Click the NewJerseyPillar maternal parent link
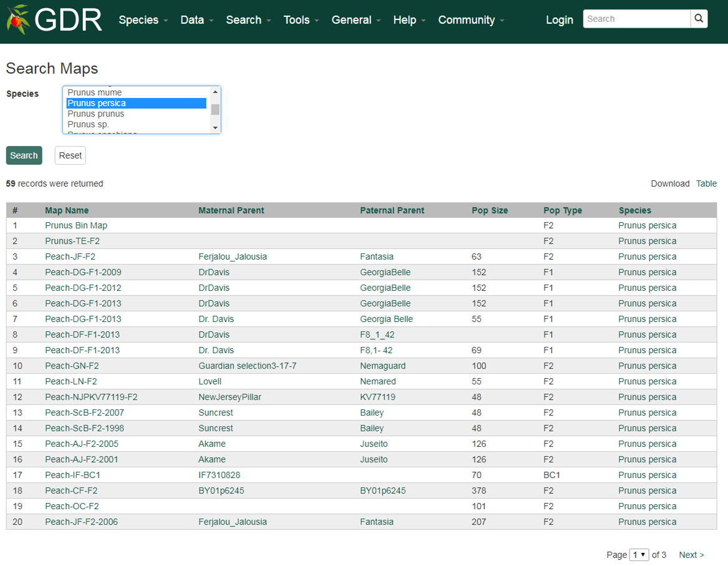Screen dimensions: 728x566 (x=230, y=397)
